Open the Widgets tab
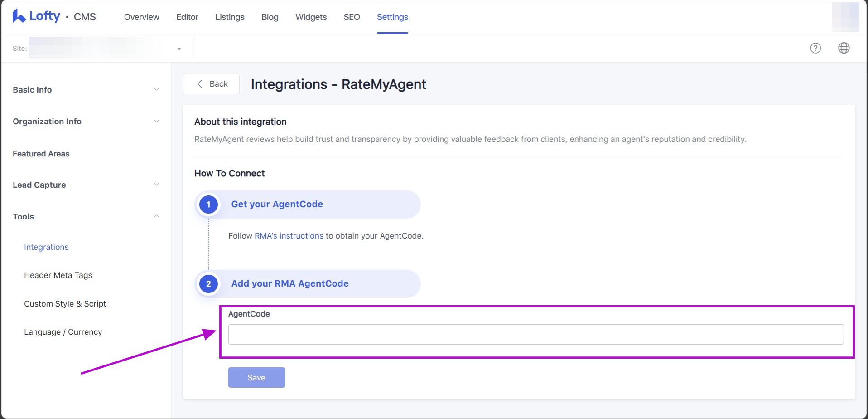 click(311, 17)
